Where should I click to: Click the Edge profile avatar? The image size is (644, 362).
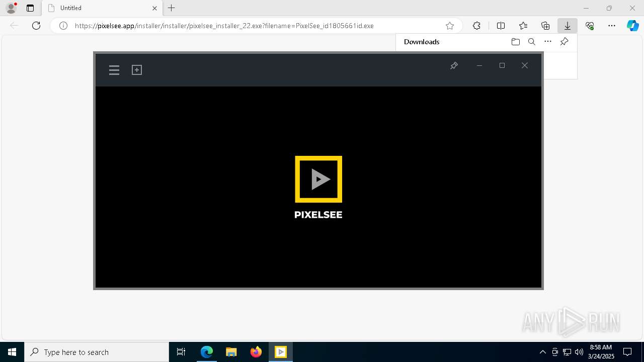click(x=11, y=8)
